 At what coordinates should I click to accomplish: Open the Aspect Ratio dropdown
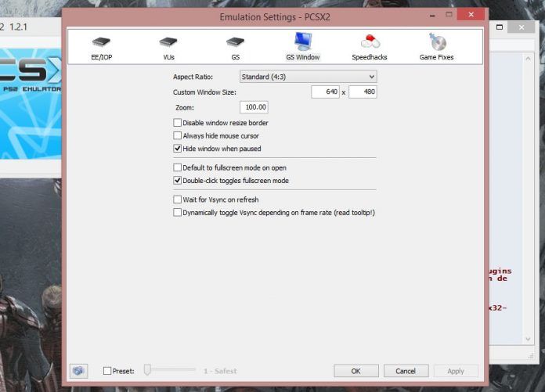pos(308,77)
